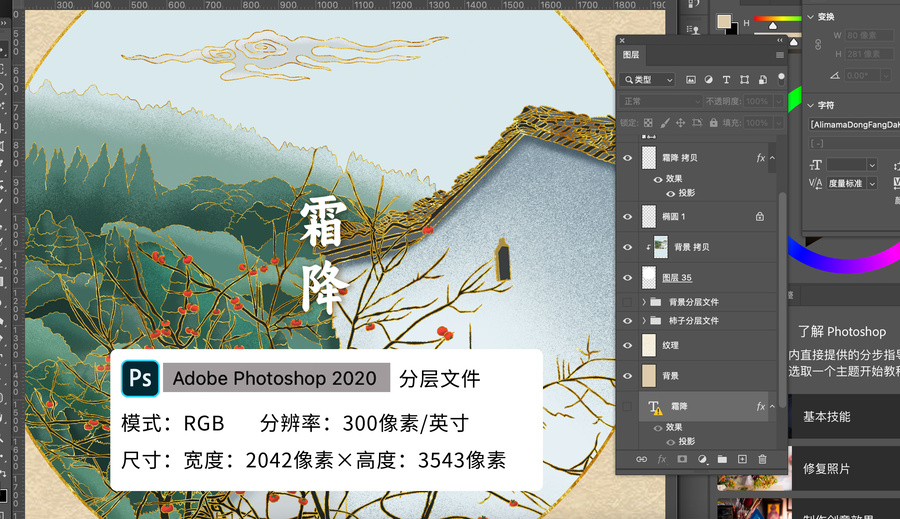Click prevent artboard auto-nesting lock icon

pyautogui.click(x=697, y=123)
